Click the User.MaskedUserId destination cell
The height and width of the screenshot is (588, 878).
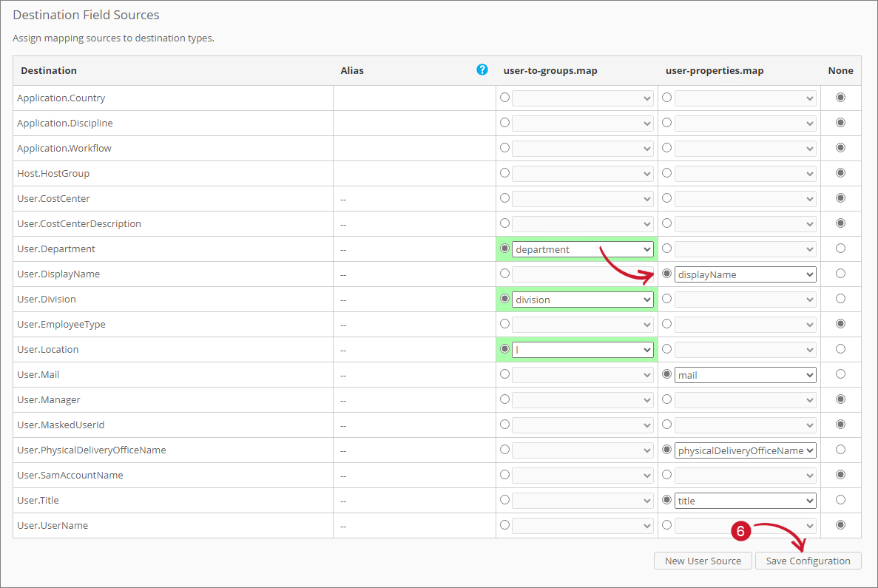click(x=173, y=425)
